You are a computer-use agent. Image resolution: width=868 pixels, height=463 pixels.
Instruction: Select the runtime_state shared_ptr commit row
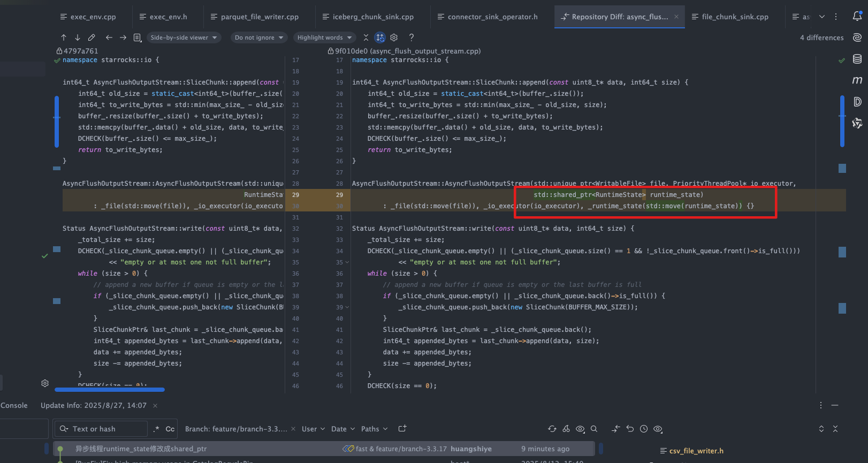pyautogui.click(x=324, y=449)
